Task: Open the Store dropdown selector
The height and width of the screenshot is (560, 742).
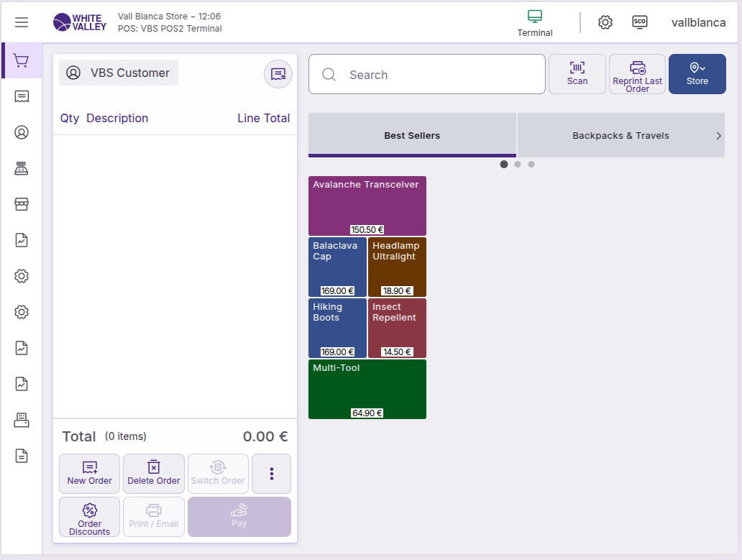Action: (x=697, y=74)
